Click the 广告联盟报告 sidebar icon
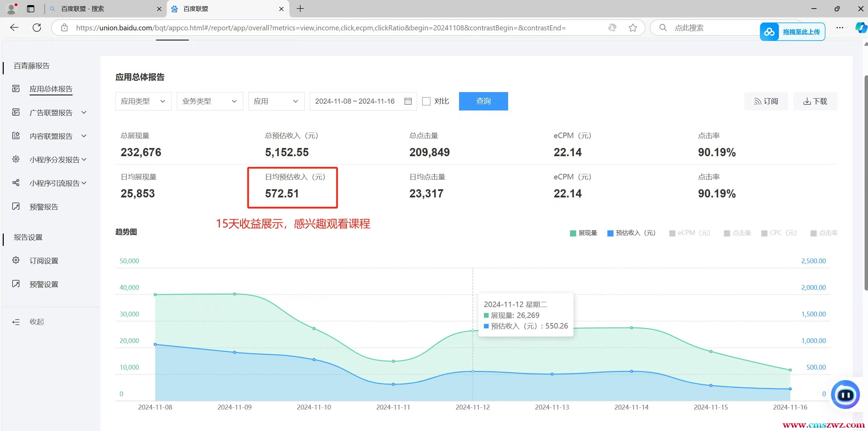868x431 pixels. pyautogui.click(x=16, y=112)
